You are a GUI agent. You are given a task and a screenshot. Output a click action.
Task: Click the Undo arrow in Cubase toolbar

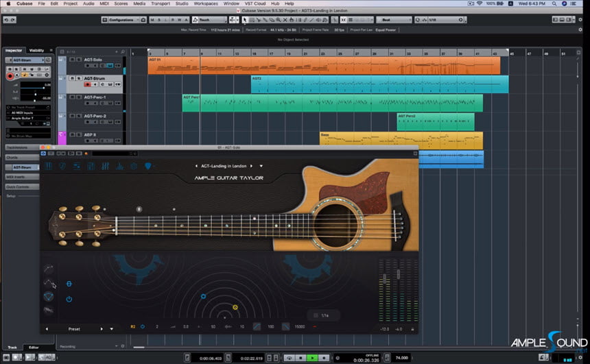6,20
